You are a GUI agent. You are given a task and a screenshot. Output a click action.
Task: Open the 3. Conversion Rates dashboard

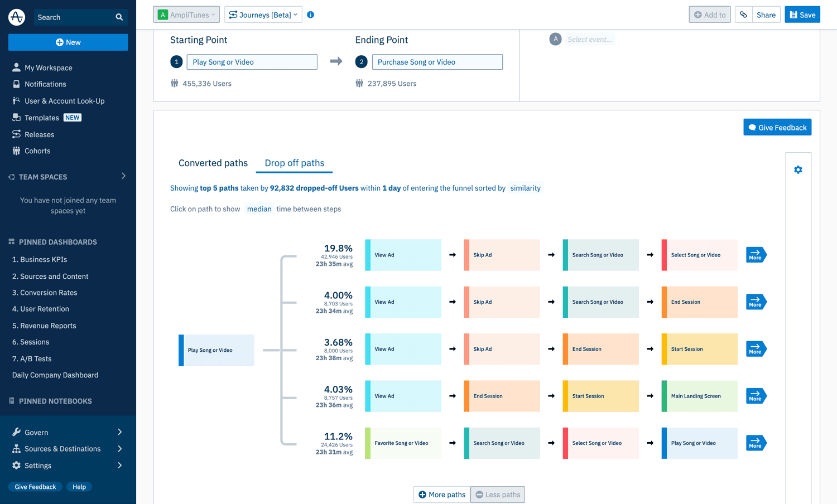pos(45,293)
